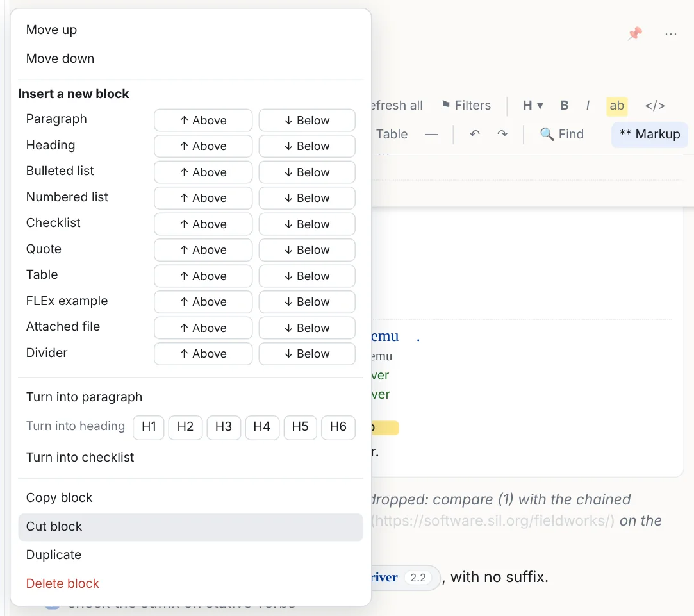Screen dimensions: 694x616
Task: Insert a Table above
Action: 203,276
